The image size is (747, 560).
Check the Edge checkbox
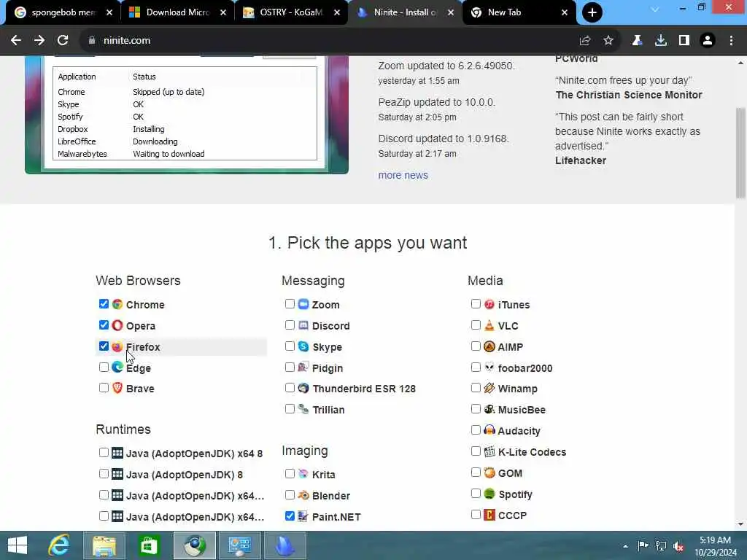point(104,367)
